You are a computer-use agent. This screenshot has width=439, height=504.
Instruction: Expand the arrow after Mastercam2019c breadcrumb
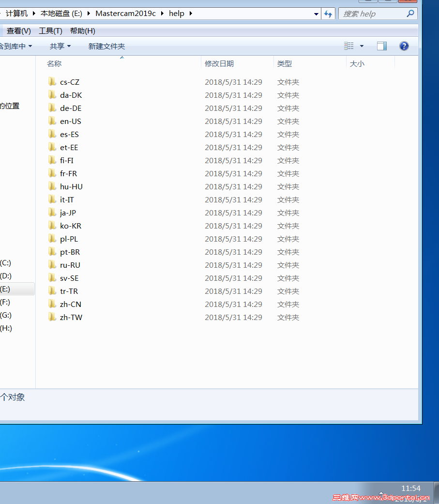click(162, 14)
